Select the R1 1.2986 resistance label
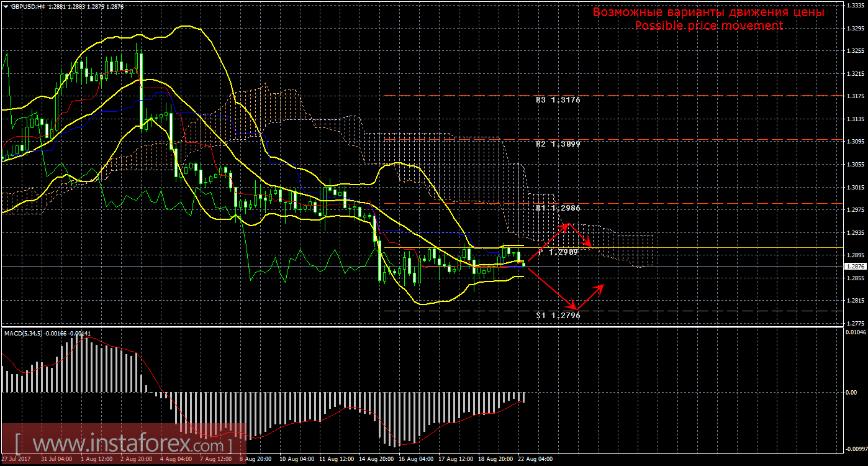868x466 pixels. tap(558, 209)
